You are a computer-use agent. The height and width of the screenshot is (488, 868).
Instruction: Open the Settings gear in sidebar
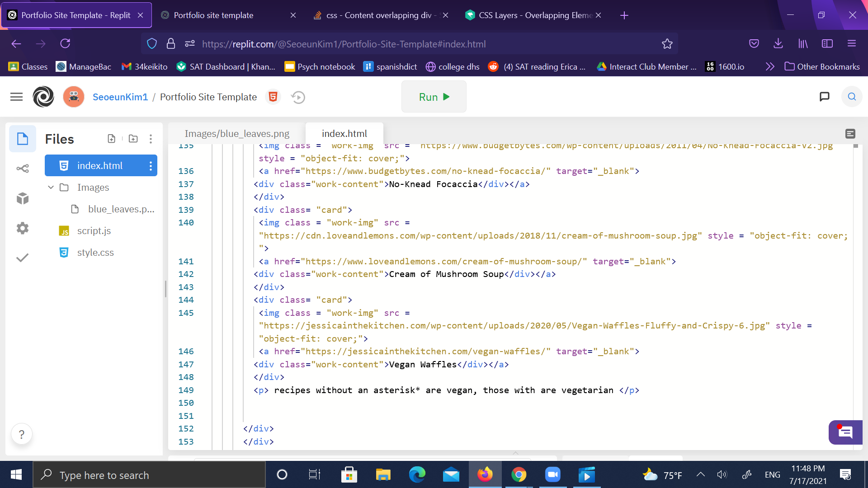23,228
